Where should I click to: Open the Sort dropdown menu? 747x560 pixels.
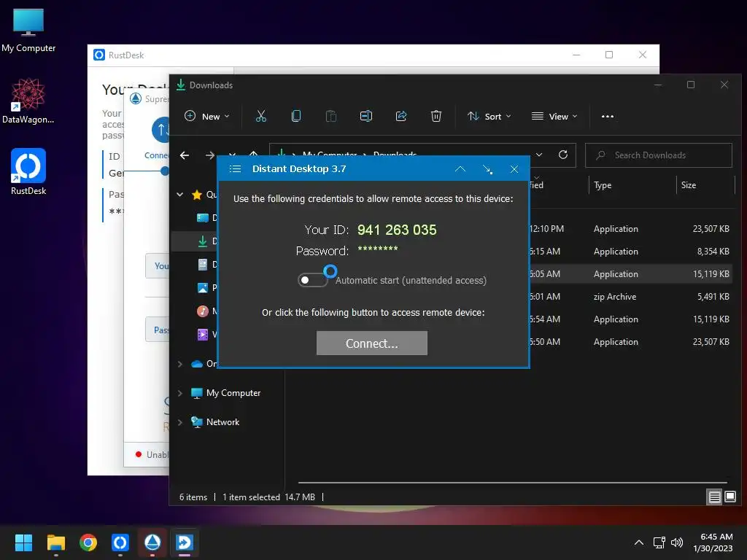click(x=489, y=116)
